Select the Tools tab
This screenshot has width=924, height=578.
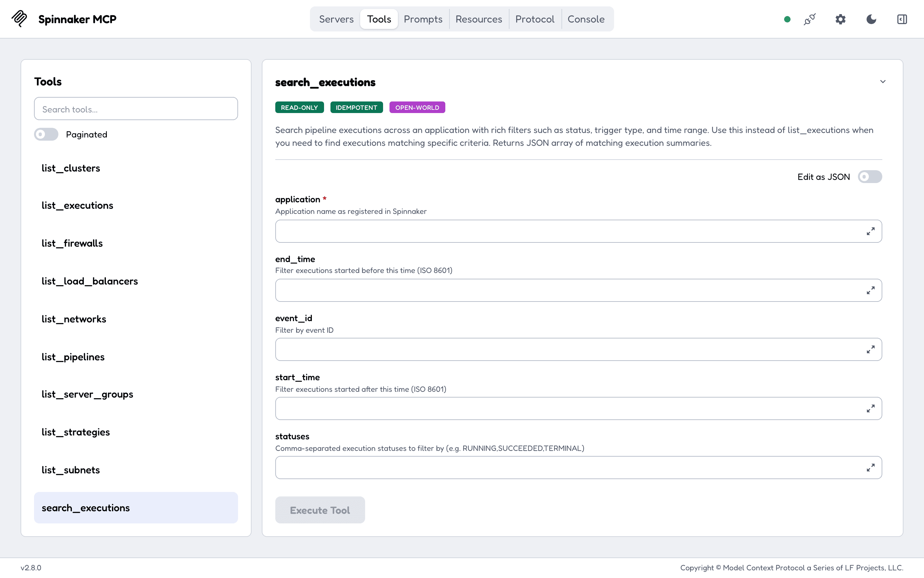click(379, 19)
